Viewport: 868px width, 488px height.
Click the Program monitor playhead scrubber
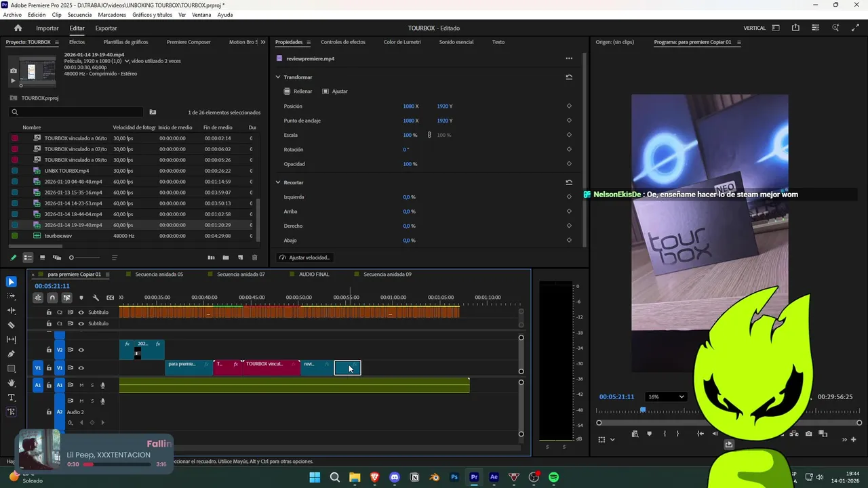(643, 410)
